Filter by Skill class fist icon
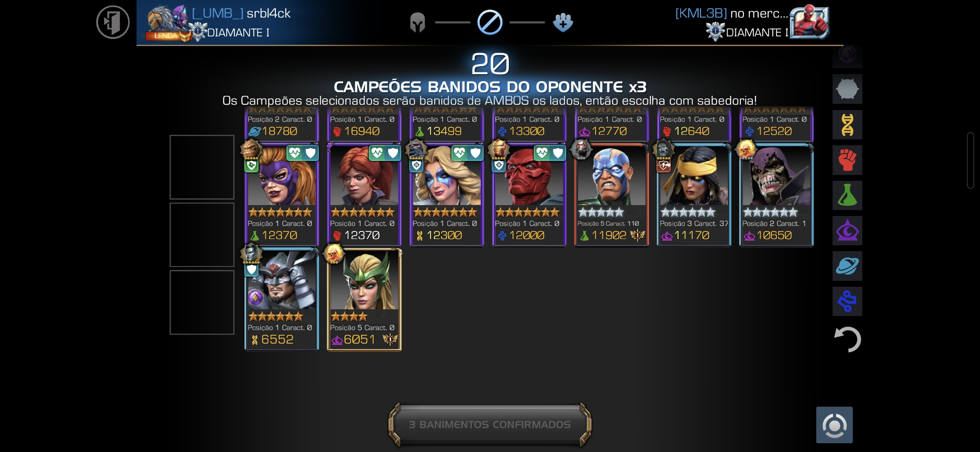This screenshot has width=980, height=452. tap(847, 160)
